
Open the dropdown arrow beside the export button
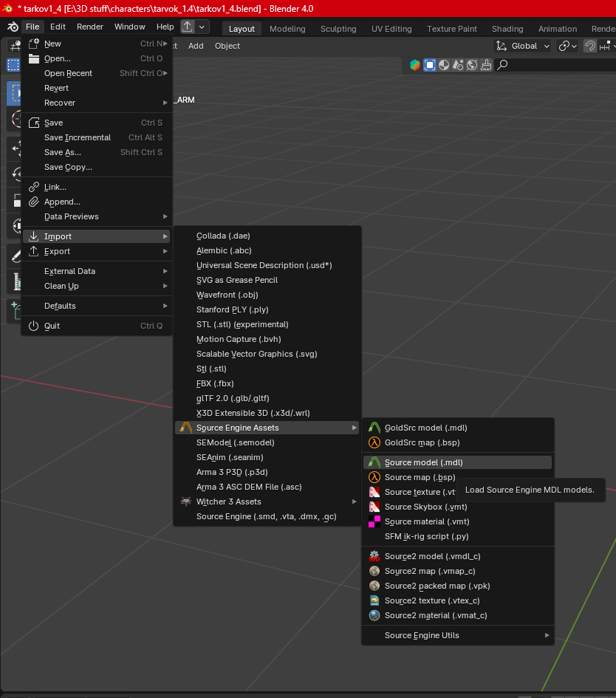tap(202, 27)
